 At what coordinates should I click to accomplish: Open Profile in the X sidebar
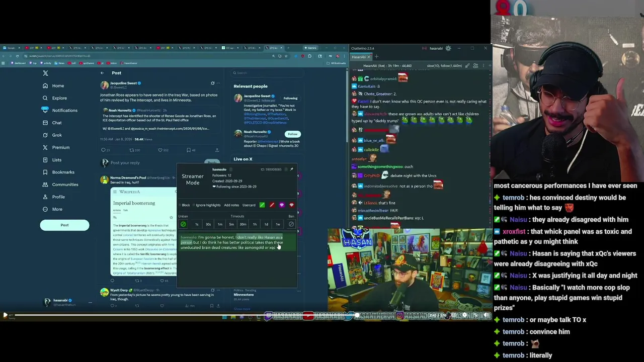click(53, 197)
